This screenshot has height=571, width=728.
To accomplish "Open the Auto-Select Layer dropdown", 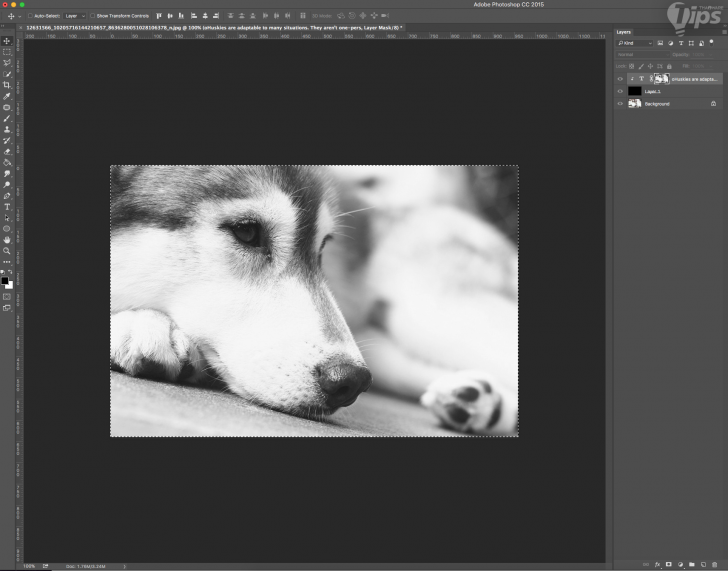I will click(75, 16).
